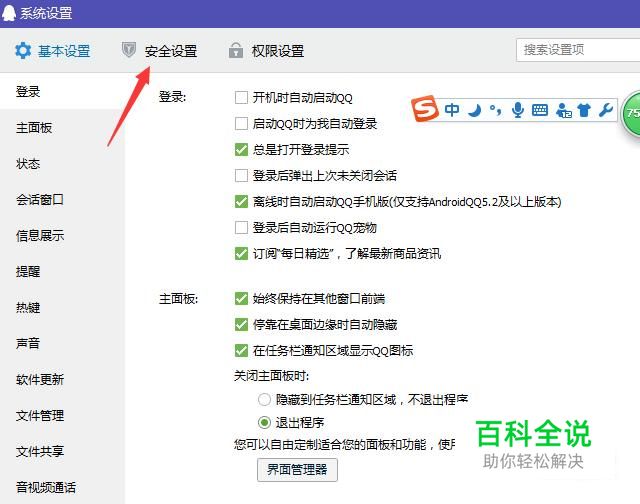Open 热键 settings in sidebar
This screenshot has height=504, width=640.
coord(28,307)
